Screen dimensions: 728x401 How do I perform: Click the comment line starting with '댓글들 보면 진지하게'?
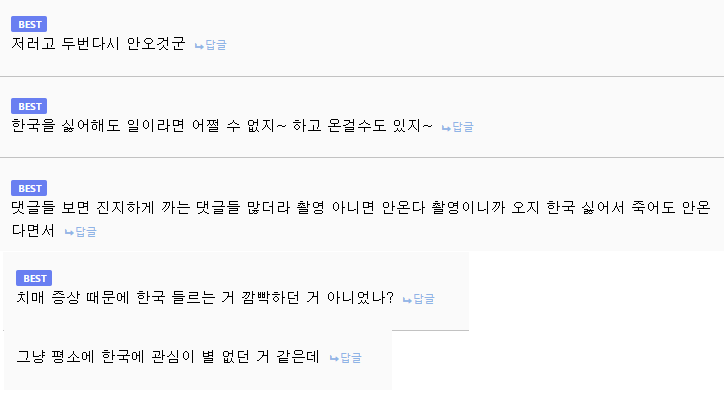pos(360,208)
